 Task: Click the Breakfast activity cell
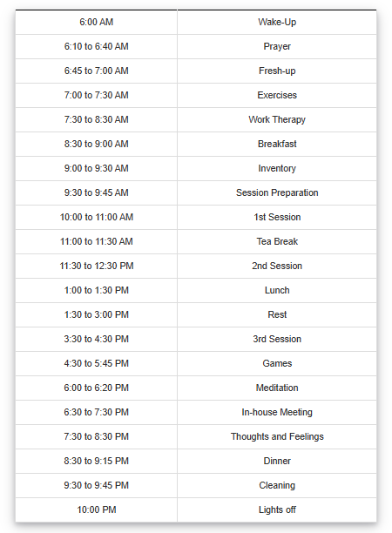tap(277, 144)
